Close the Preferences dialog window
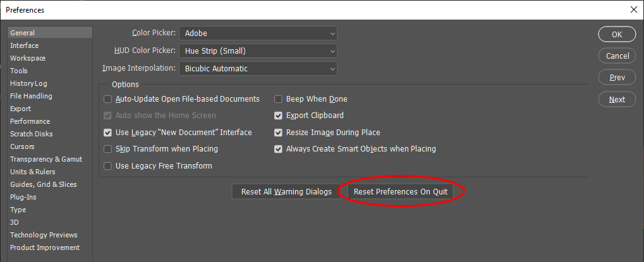The height and width of the screenshot is (262, 644). [633, 9]
